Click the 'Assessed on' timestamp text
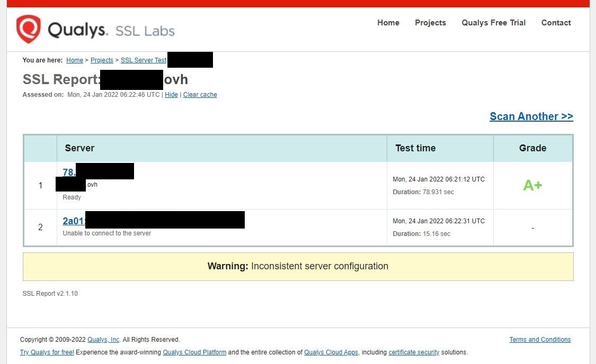This screenshot has width=596, height=364. click(91, 95)
